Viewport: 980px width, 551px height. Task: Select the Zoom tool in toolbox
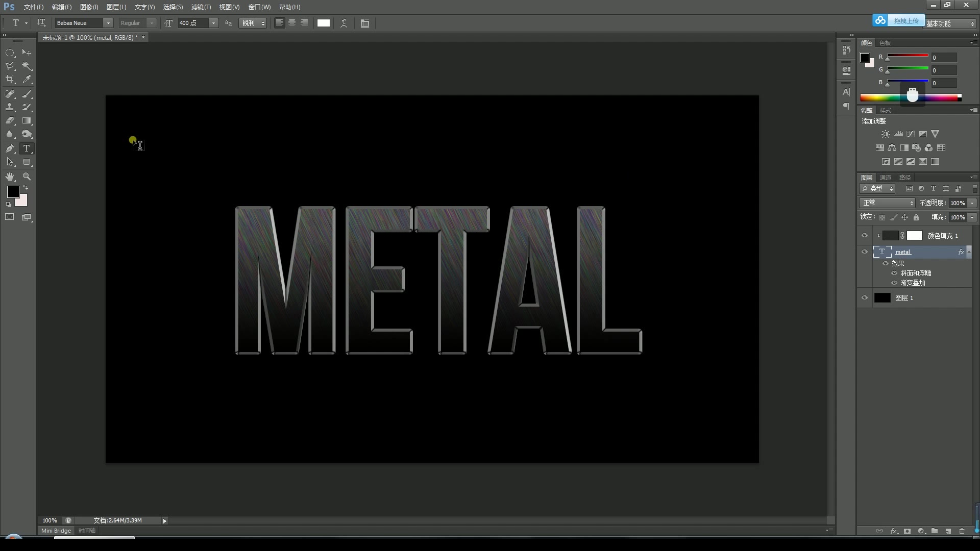click(27, 177)
